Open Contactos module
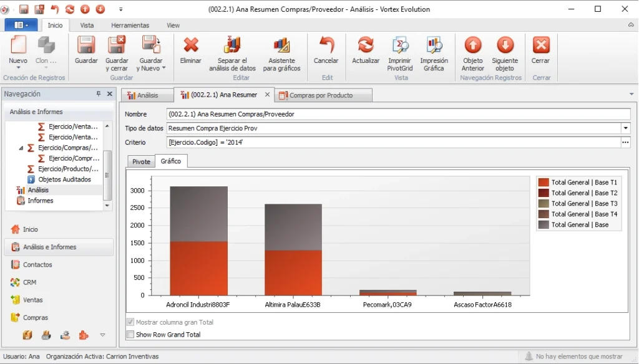 (x=59, y=265)
